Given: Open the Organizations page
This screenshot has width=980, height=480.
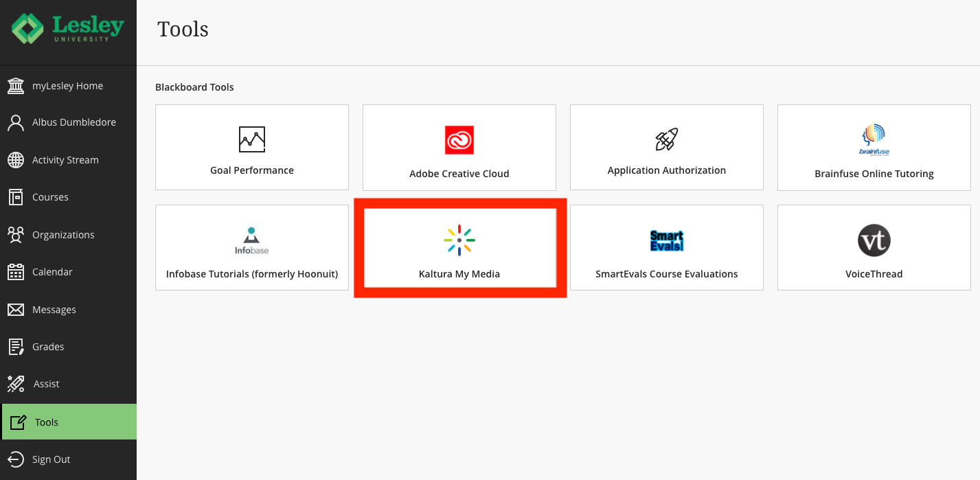Looking at the screenshot, I should point(68,235).
